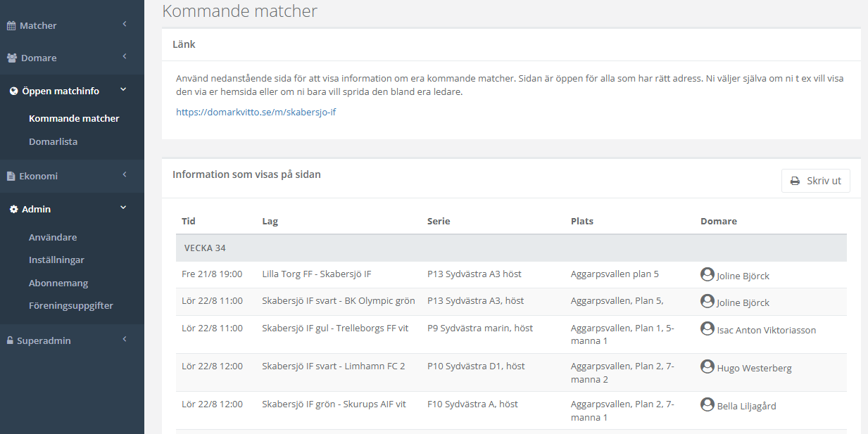Open Abonnemang under Admin

(x=58, y=283)
